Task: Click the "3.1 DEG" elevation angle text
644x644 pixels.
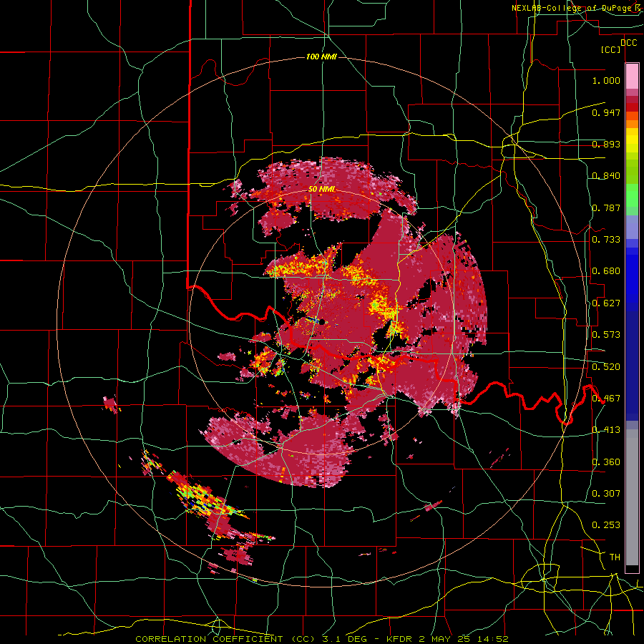Action: point(346,639)
